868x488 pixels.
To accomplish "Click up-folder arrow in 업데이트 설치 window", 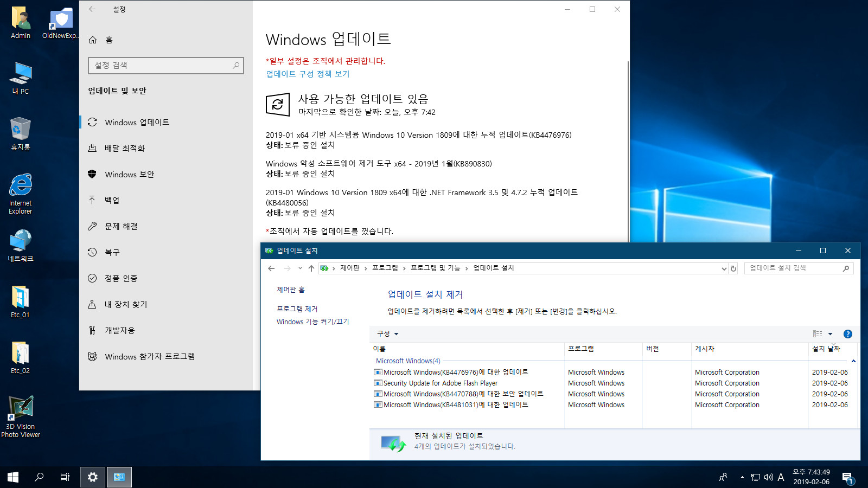I will click(311, 268).
